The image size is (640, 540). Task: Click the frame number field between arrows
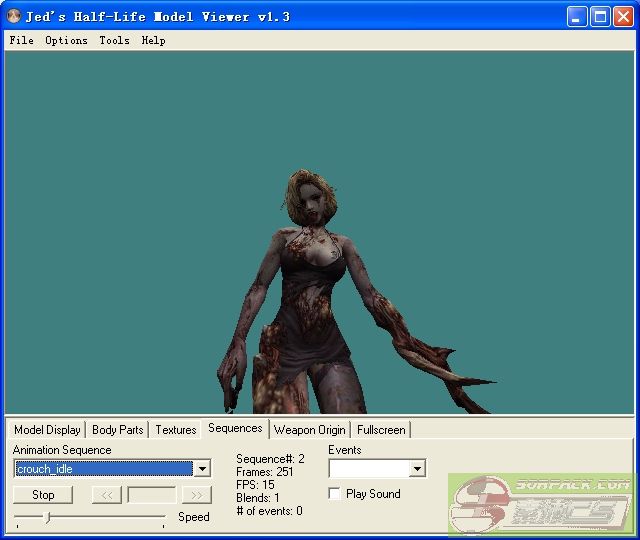(x=152, y=495)
